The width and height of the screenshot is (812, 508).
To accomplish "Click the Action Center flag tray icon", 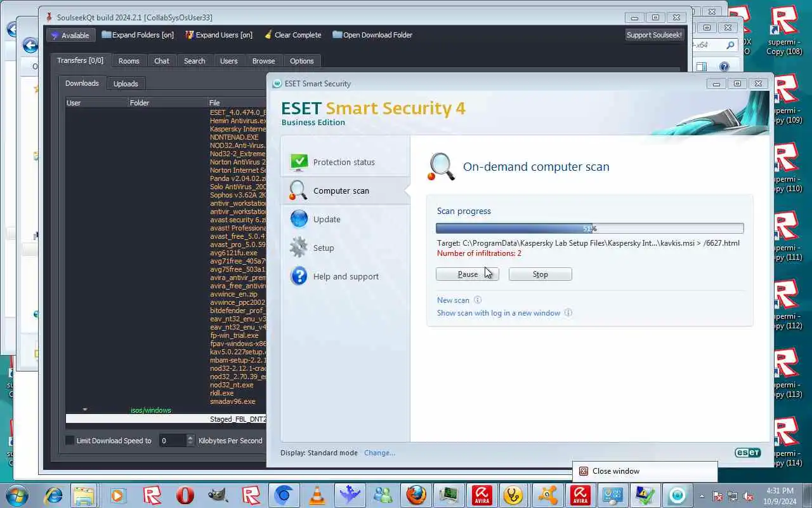I will click(717, 495).
